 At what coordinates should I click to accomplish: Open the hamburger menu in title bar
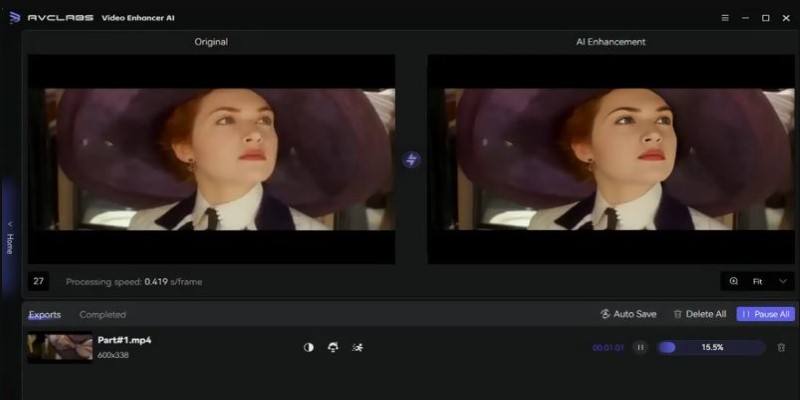tap(725, 18)
